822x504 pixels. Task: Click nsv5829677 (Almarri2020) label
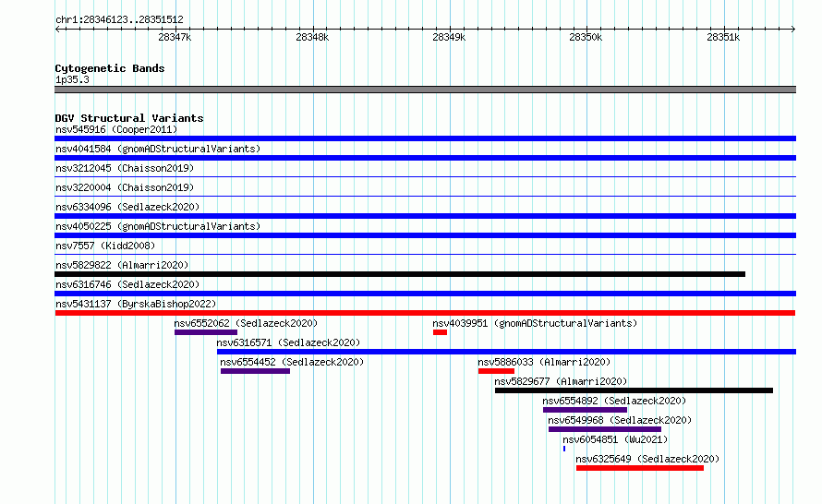561,381
